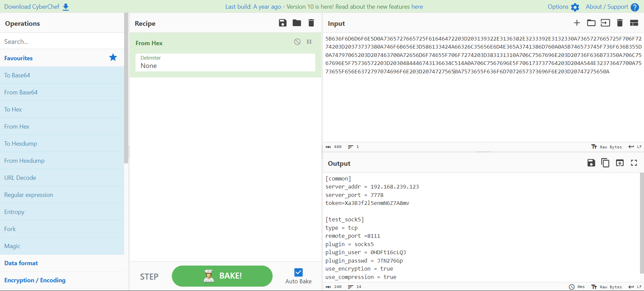Open folder as input icon
Image resolution: width=644 pixels, height=291 pixels.
(591, 23)
